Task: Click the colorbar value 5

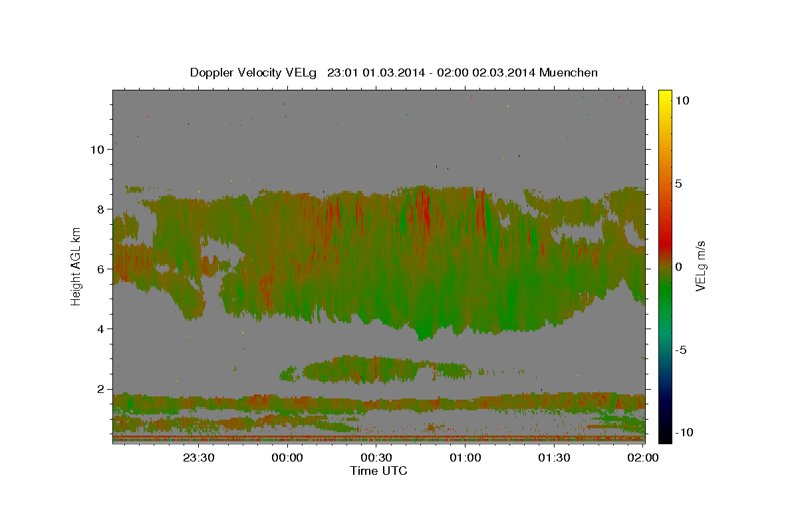Action: (679, 184)
